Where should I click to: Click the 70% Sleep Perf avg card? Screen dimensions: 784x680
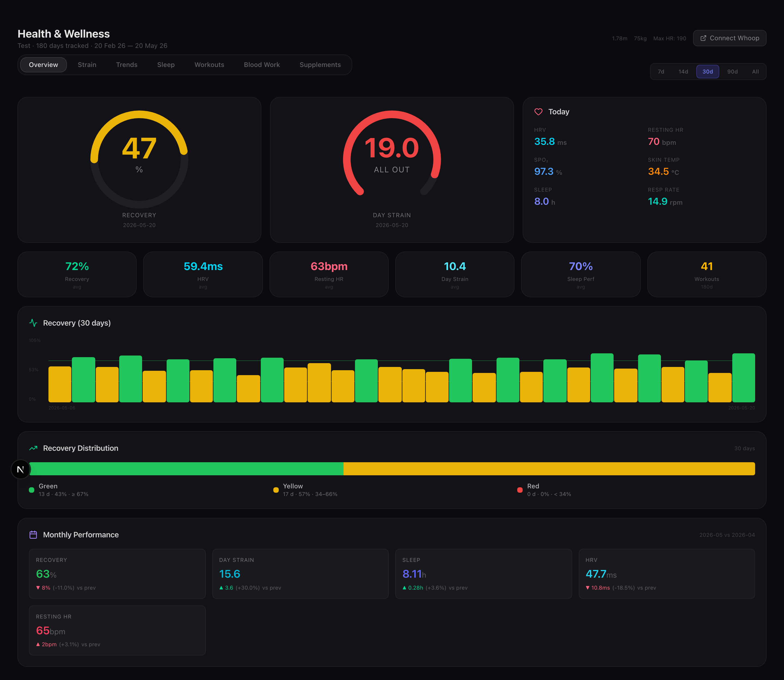581,274
